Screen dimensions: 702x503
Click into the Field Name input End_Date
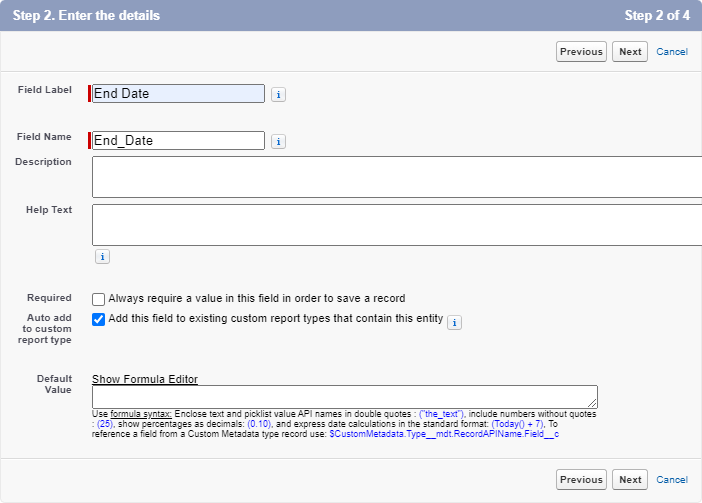178,141
